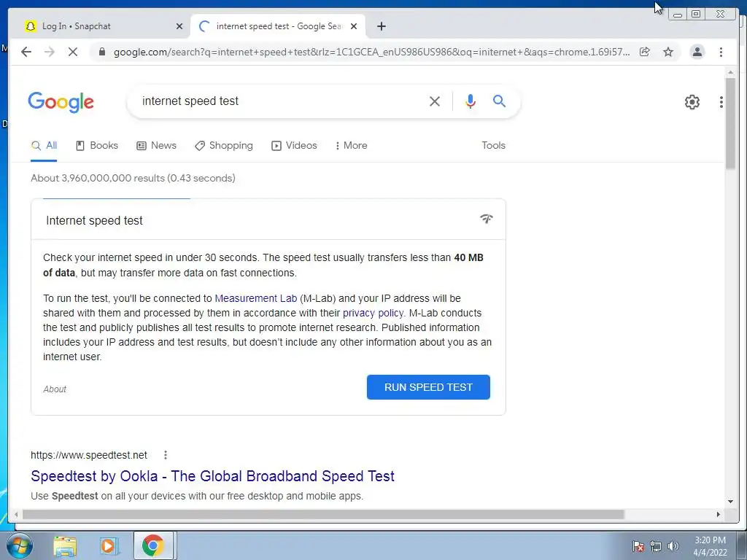Click the forward navigation arrow

coord(50,52)
